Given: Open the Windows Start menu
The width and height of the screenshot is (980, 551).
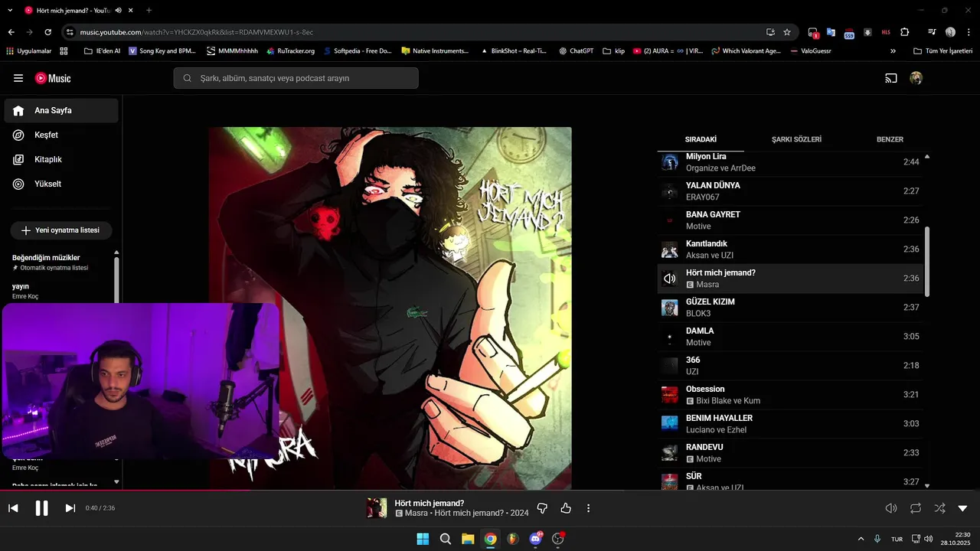Looking at the screenshot, I should click(423, 539).
